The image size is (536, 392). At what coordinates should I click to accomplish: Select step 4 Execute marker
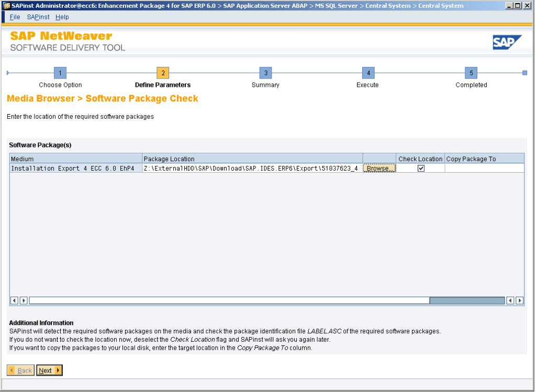[368, 73]
